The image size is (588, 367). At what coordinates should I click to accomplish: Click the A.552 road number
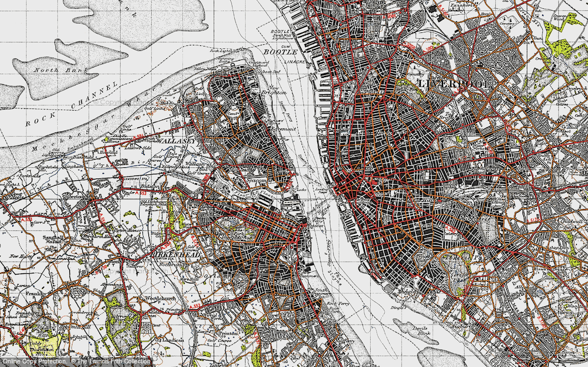195,306
